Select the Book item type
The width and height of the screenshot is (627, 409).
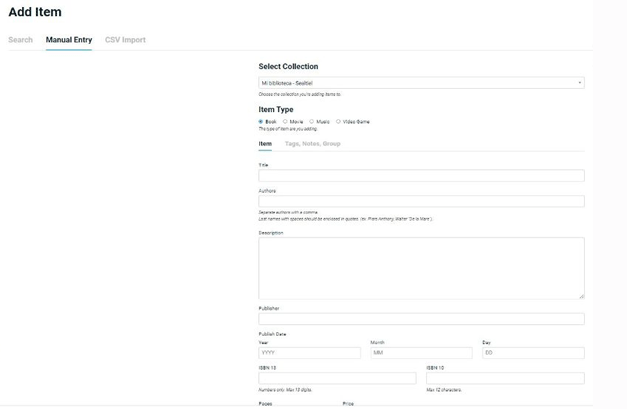[x=261, y=121]
